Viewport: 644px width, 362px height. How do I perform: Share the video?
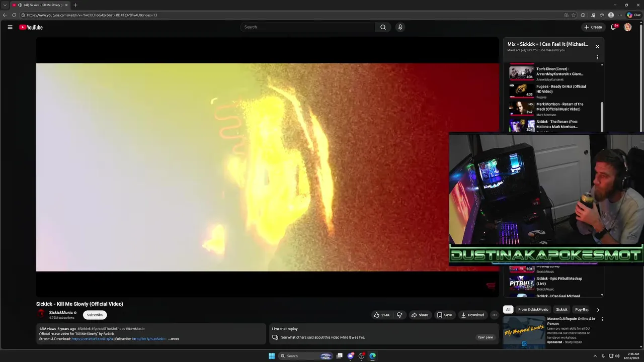point(420,315)
